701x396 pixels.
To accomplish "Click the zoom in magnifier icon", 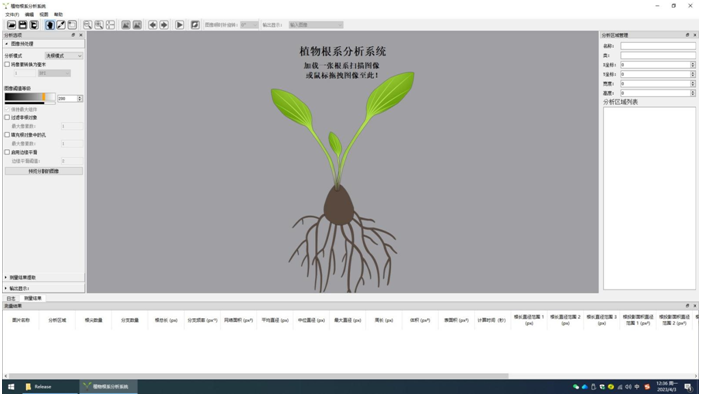I will click(99, 25).
